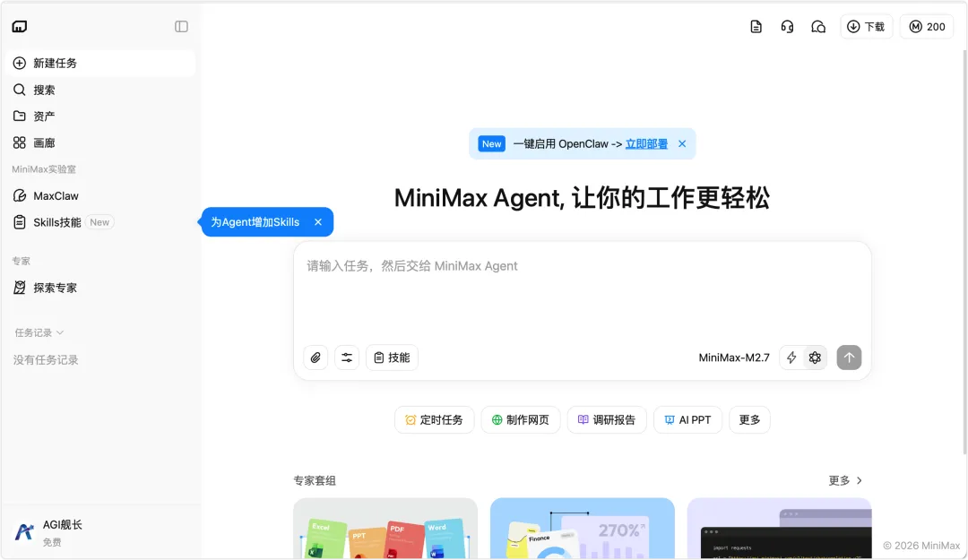Click the 为Agent增加Skills tooltip bubble
This screenshot has height=560, width=968.
pyautogui.click(x=267, y=222)
